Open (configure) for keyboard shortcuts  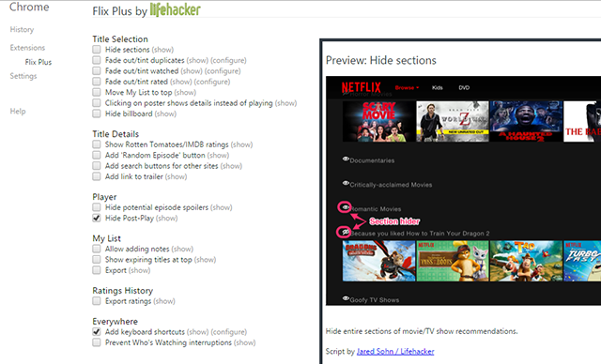(x=229, y=332)
